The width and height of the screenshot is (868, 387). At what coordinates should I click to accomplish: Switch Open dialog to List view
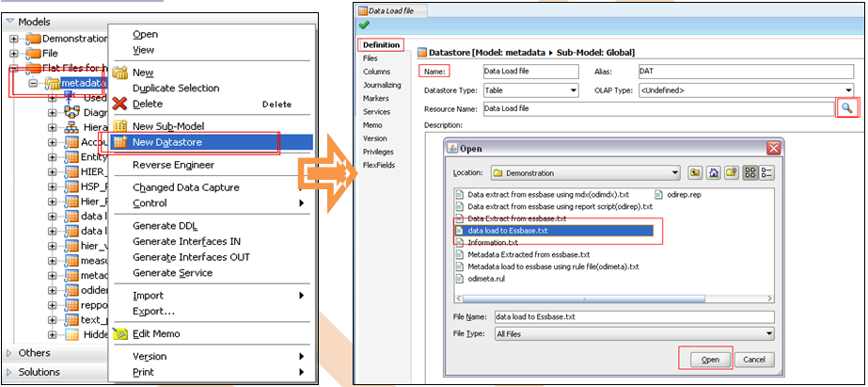[x=750, y=173]
